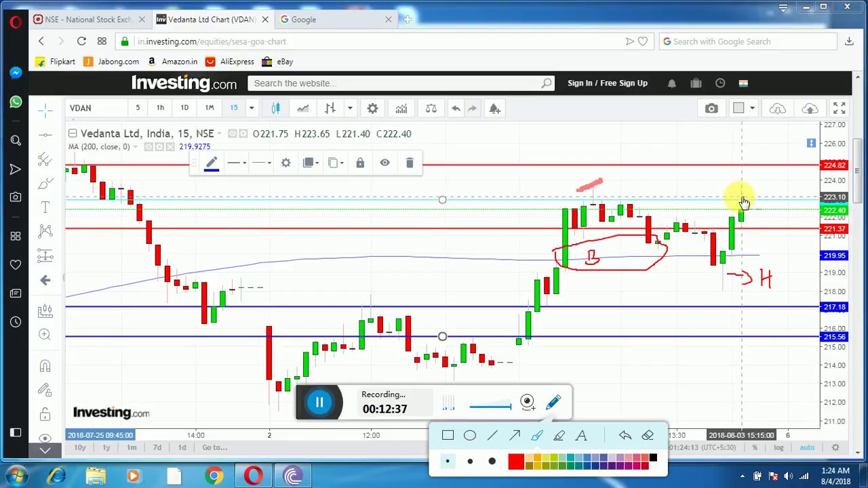868x488 pixels.
Task: Lock the selected horizontal line
Action: pyautogui.click(x=360, y=163)
